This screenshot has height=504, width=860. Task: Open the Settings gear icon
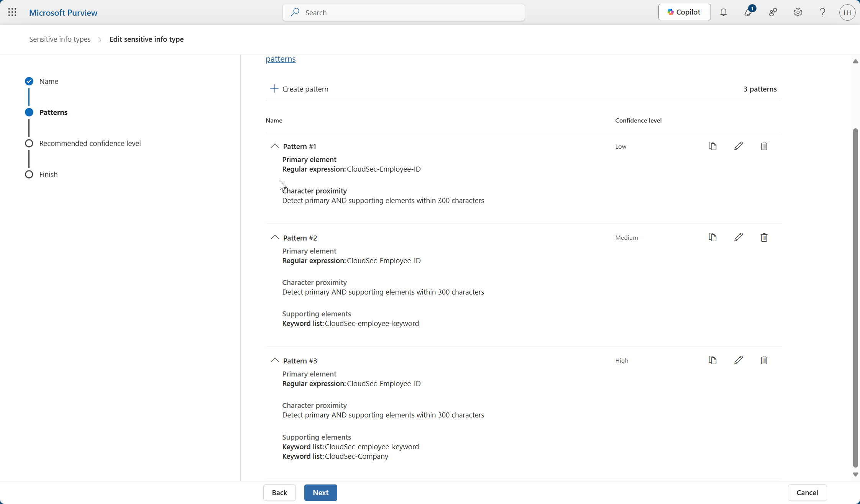[x=798, y=12]
